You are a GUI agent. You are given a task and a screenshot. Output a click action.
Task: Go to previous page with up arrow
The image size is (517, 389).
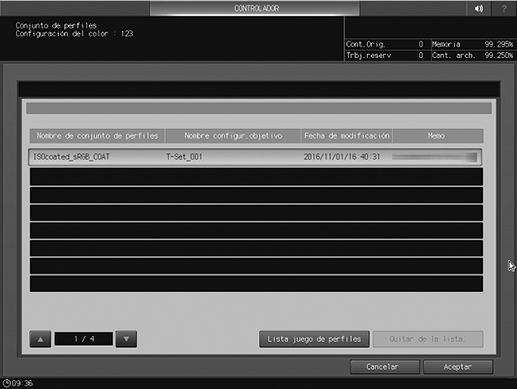(x=40, y=339)
